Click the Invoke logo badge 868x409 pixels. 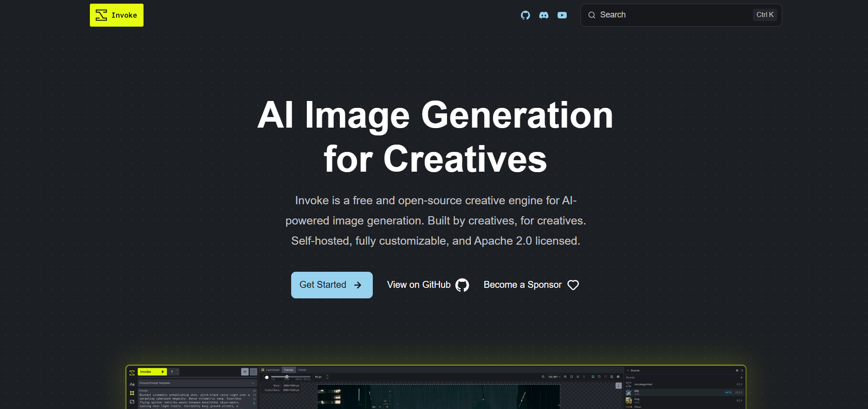pos(116,15)
